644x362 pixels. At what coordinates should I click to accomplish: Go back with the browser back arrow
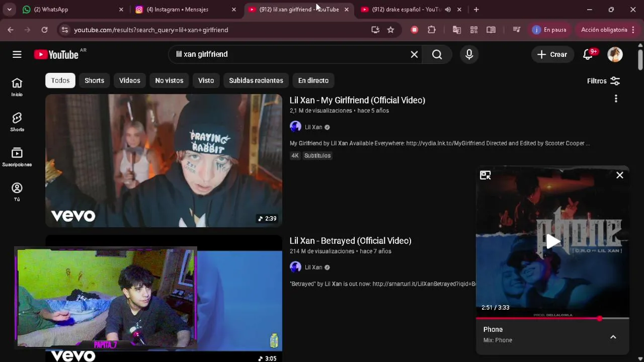pyautogui.click(x=11, y=30)
